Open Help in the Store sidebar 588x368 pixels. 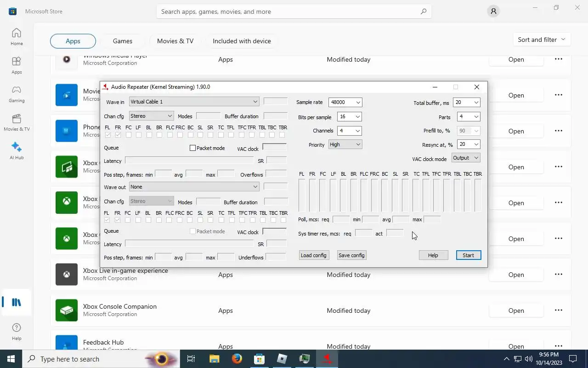tap(17, 331)
